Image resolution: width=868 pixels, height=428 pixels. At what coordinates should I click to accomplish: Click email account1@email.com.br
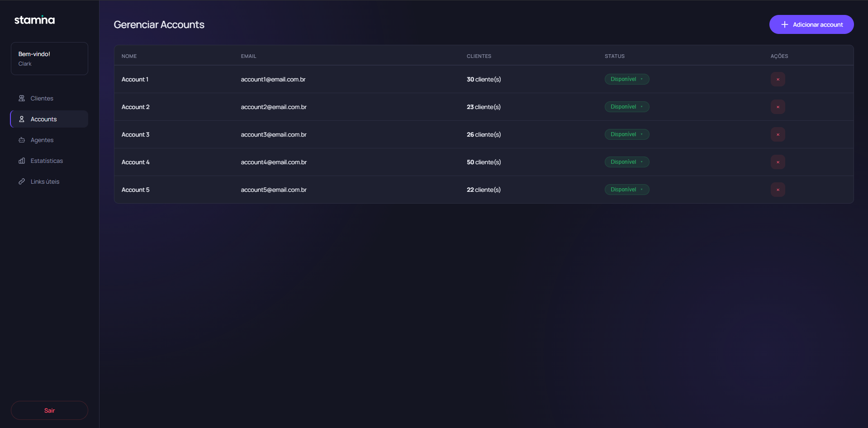(273, 79)
